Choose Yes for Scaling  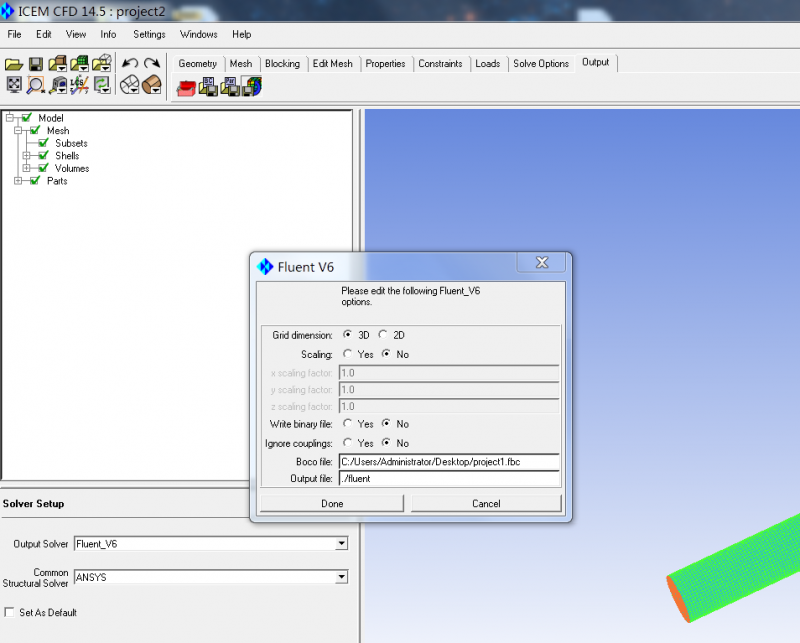347,354
